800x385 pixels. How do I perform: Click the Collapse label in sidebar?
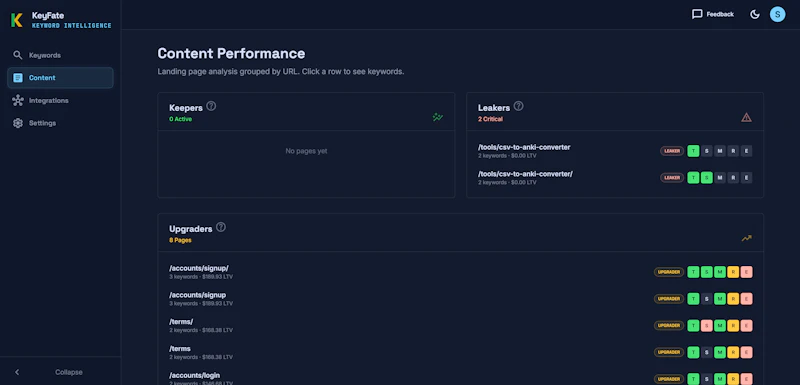click(69, 372)
